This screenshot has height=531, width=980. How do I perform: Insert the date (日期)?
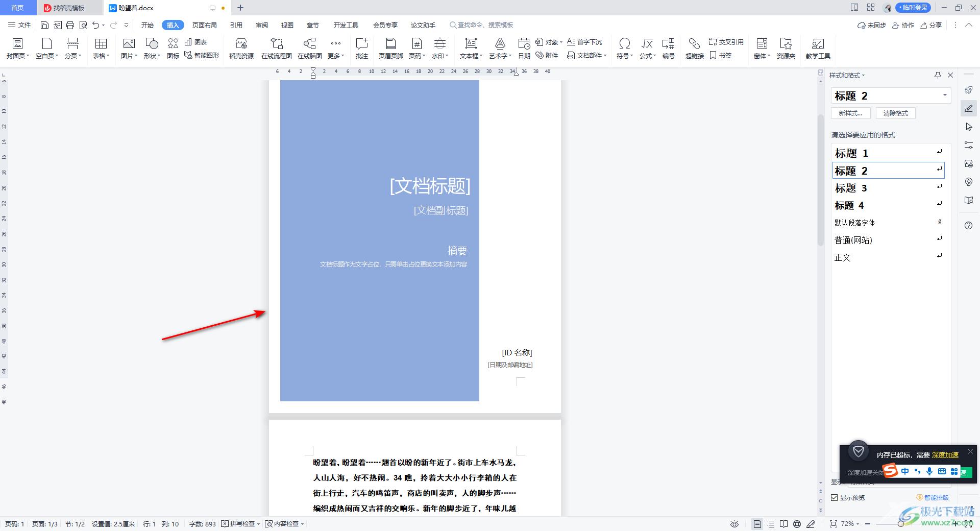click(524, 49)
